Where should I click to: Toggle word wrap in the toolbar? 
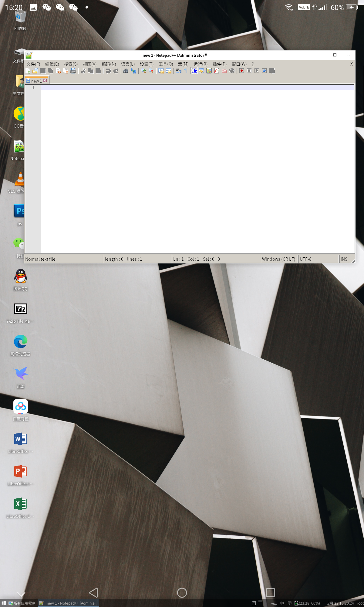178,71
